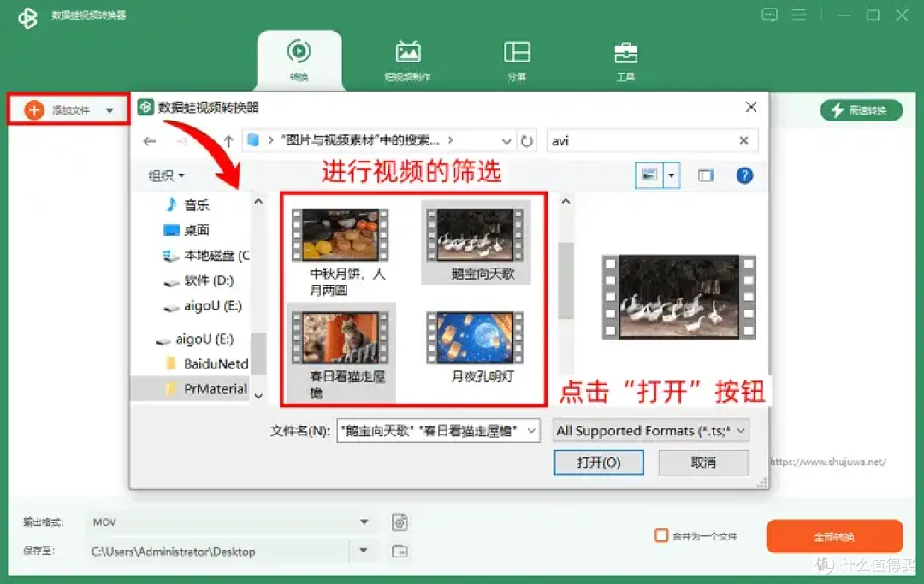Screen dimensions: 924x584
Task: Go up one folder level
Action: click(228, 141)
